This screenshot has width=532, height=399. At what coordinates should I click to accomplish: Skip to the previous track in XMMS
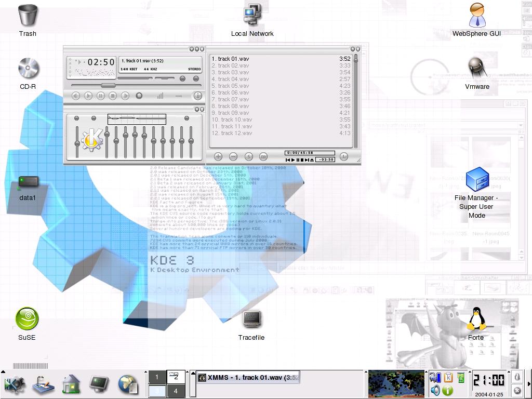pyautogui.click(x=76, y=96)
